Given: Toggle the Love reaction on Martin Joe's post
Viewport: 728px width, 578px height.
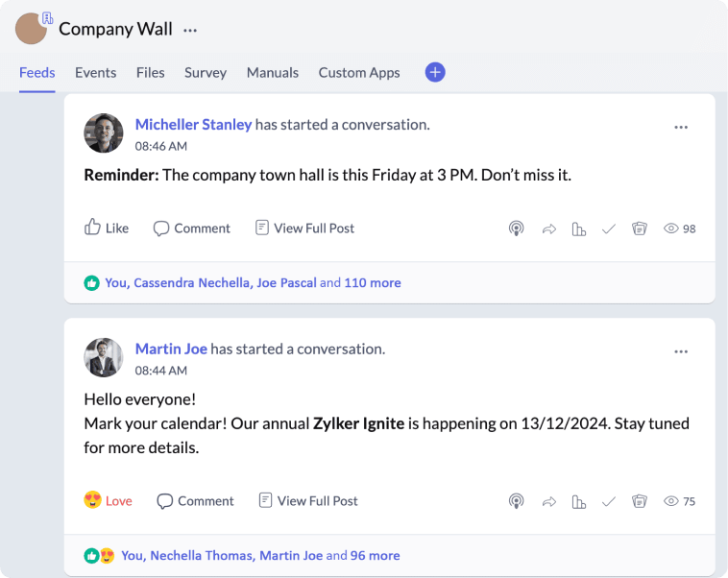Looking at the screenshot, I should (x=108, y=501).
